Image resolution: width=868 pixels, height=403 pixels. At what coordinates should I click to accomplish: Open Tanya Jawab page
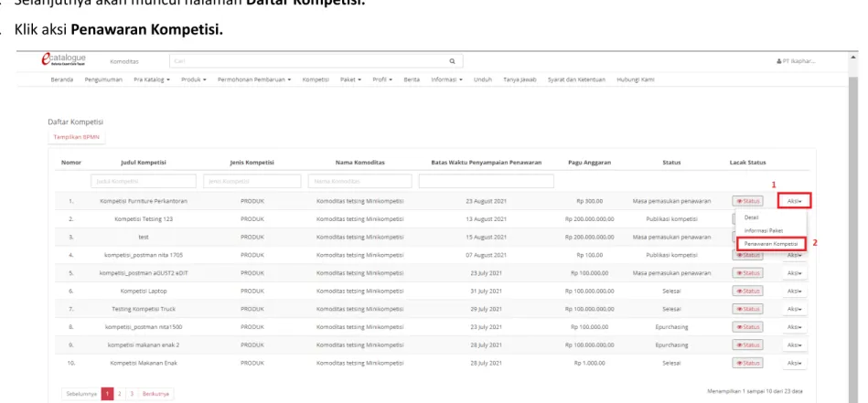tap(520, 80)
